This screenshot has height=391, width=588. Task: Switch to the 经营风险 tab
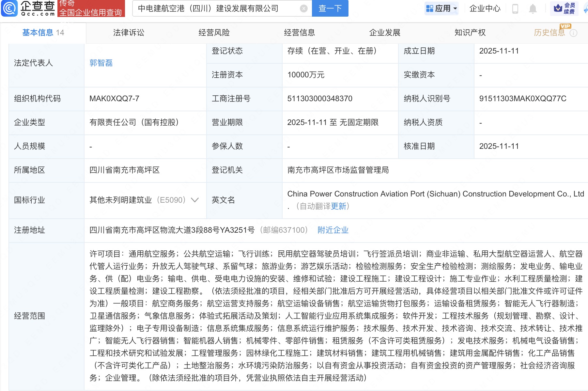(x=214, y=33)
